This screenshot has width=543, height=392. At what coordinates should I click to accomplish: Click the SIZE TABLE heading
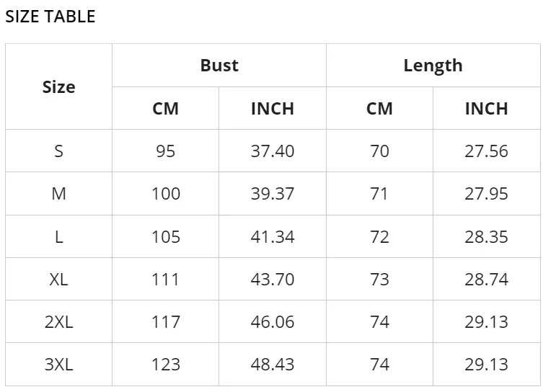tap(50, 17)
